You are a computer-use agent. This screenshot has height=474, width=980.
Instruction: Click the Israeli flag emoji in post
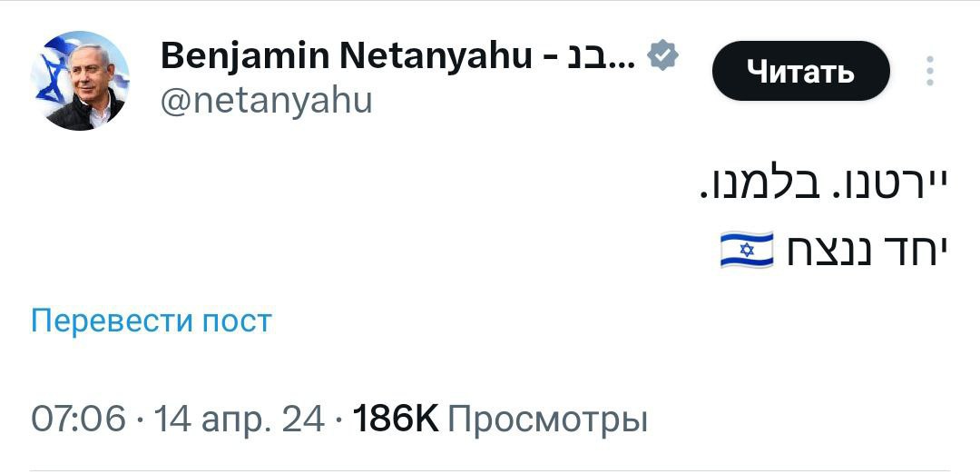coord(746,250)
